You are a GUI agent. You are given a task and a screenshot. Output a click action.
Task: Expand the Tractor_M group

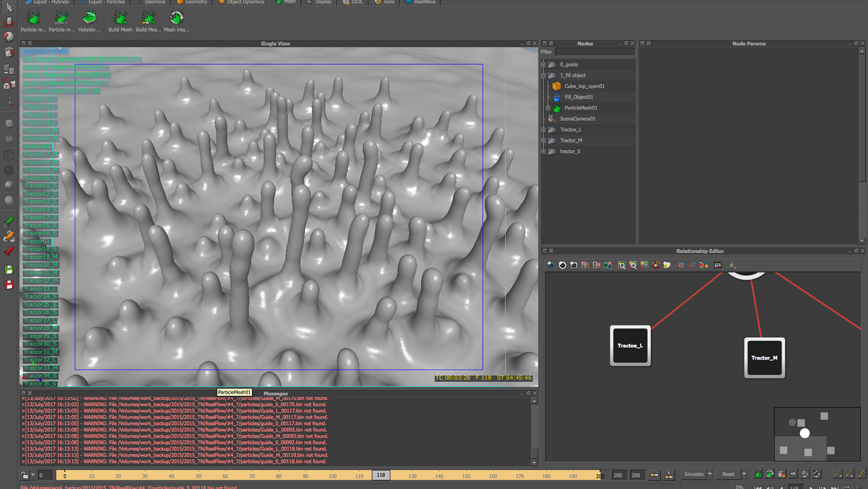[x=543, y=141]
